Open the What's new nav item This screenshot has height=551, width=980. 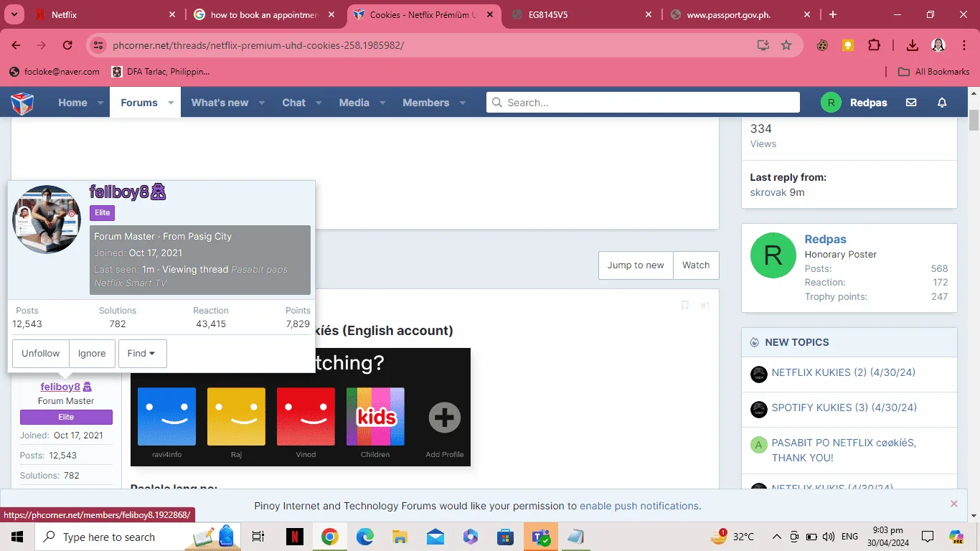click(x=220, y=103)
